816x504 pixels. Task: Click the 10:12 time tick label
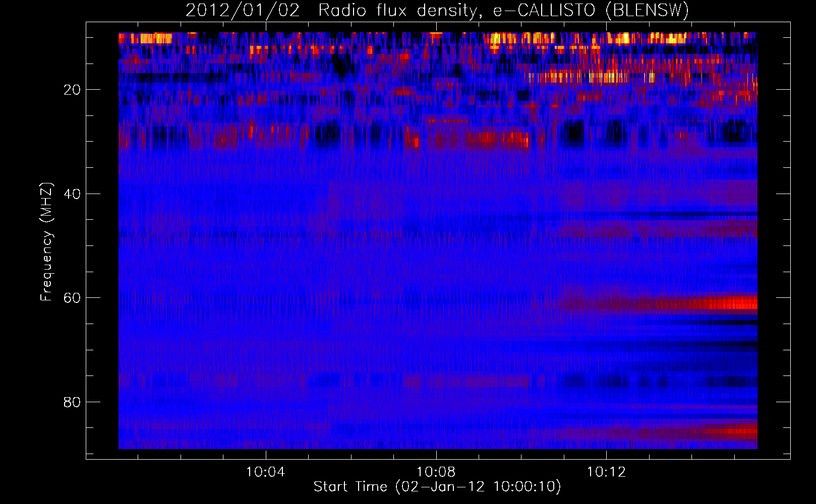tap(606, 472)
